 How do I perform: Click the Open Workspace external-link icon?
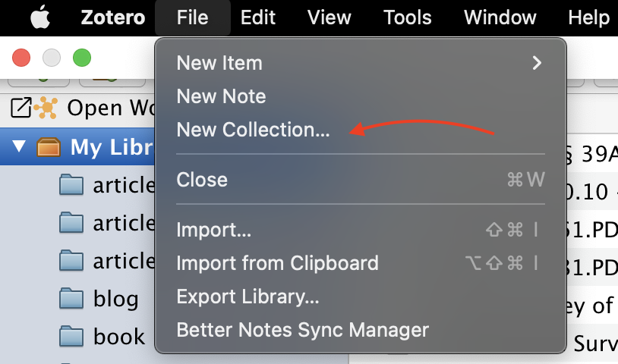(21, 108)
